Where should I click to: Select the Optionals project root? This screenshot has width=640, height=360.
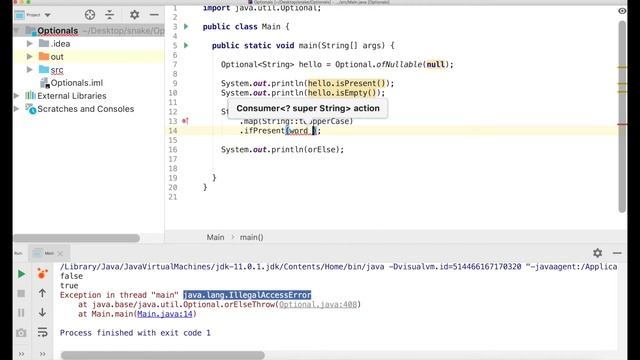tap(57, 31)
